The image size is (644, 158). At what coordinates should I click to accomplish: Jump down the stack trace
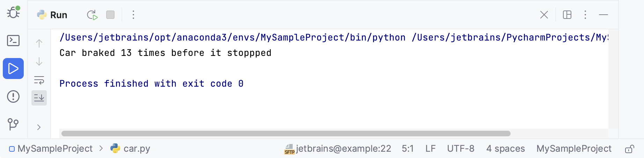click(x=39, y=62)
